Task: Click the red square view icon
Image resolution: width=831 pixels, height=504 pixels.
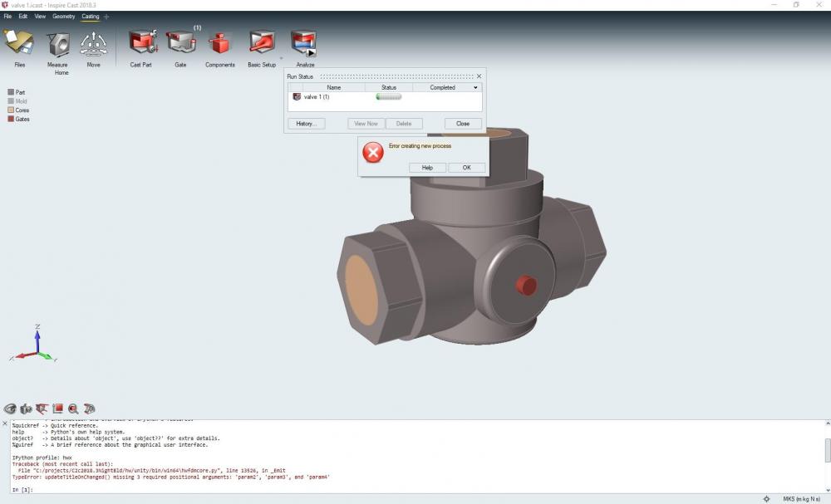Action: tap(58, 409)
